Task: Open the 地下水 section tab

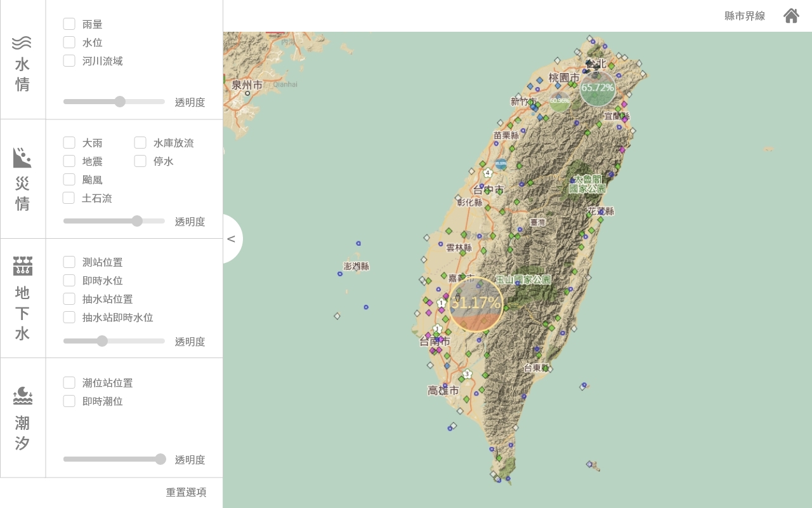Action: [23, 298]
